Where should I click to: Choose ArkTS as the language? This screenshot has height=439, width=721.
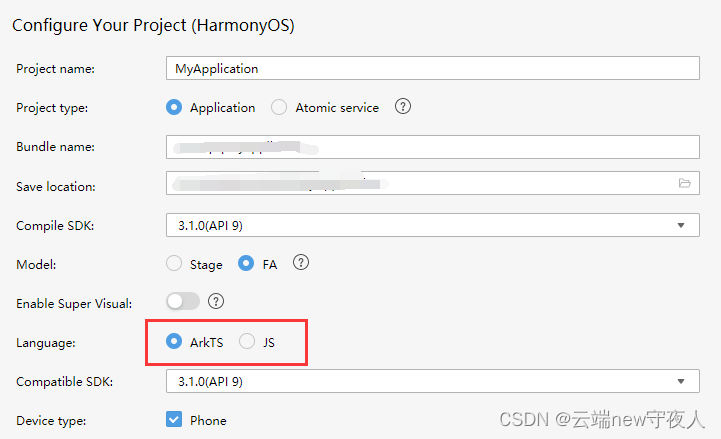174,341
